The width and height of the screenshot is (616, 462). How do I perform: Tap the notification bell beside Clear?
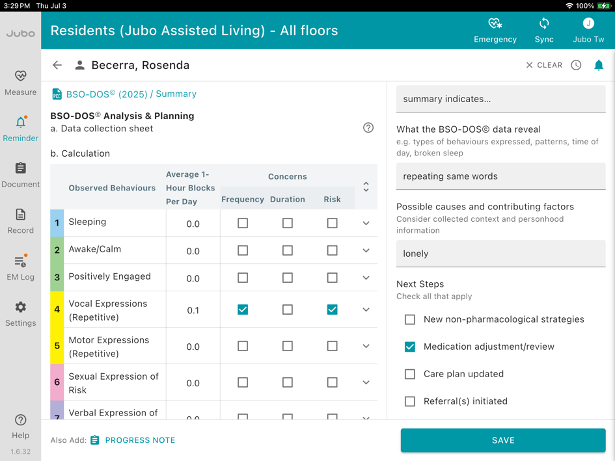click(x=599, y=65)
